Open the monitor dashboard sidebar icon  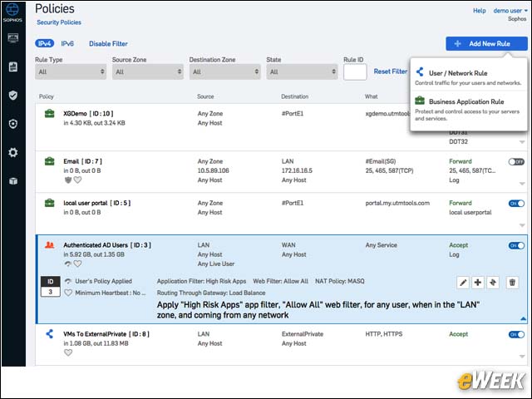tap(13, 37)
